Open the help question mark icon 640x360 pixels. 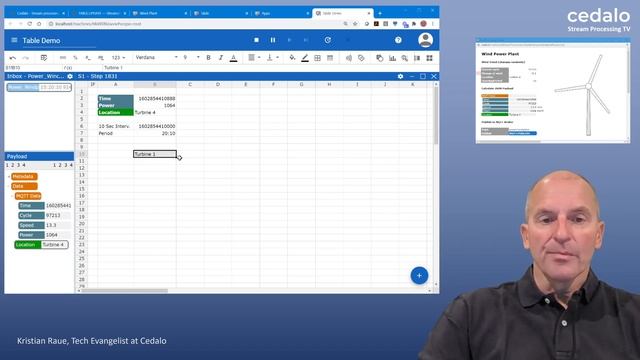tap(398, 40)
